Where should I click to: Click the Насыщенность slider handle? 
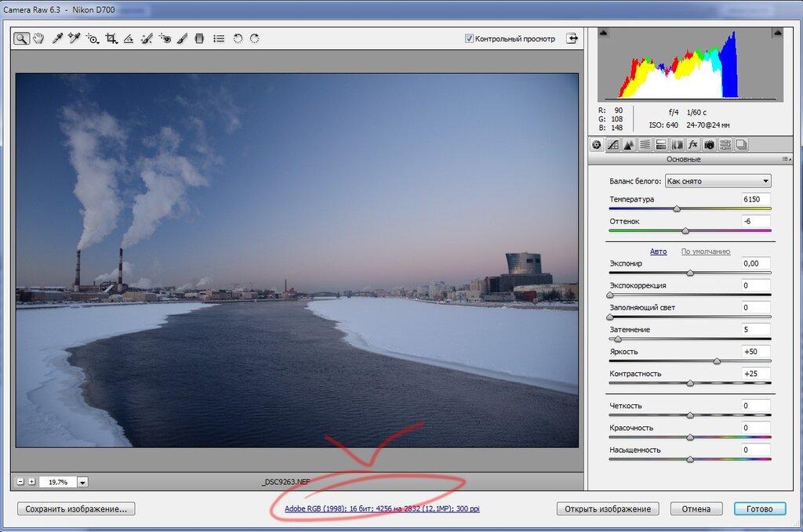pos(690,459)
